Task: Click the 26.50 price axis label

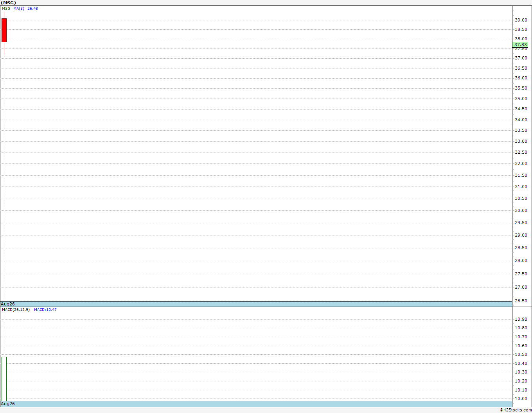Action: (521, 301)
